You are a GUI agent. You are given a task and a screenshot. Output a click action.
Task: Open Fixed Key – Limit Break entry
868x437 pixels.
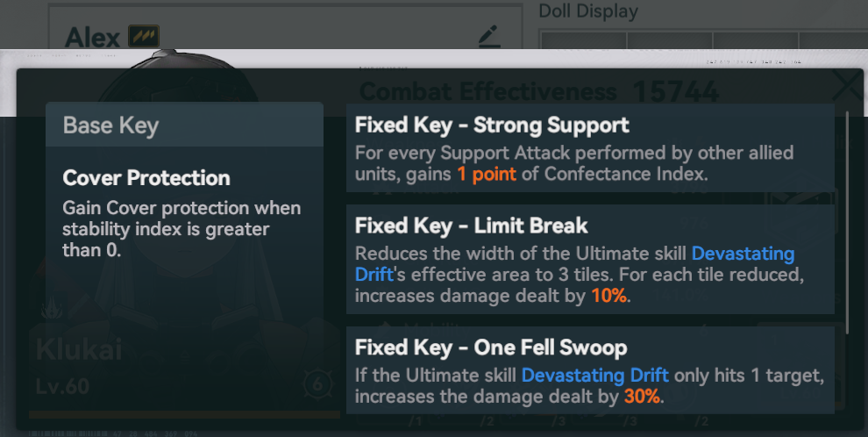(590, 259)
